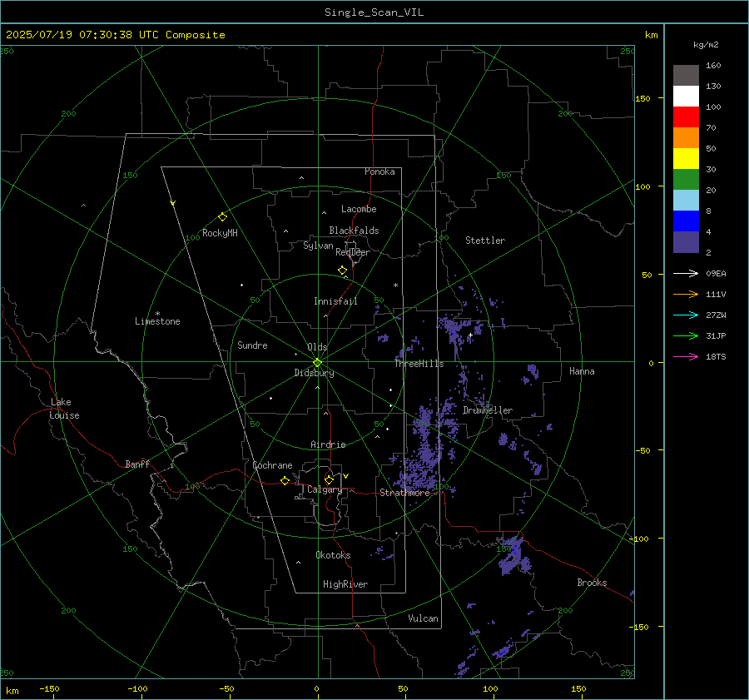This screenshot has height=700, width=749.
Task: Click the white 09EA arrow icon
Action: (686, 273)
